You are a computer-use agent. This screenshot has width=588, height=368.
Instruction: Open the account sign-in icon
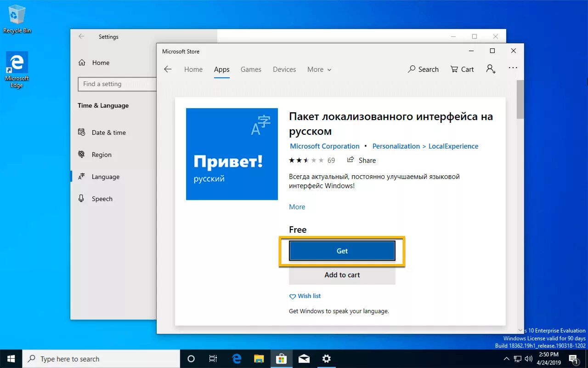point(491,69)
